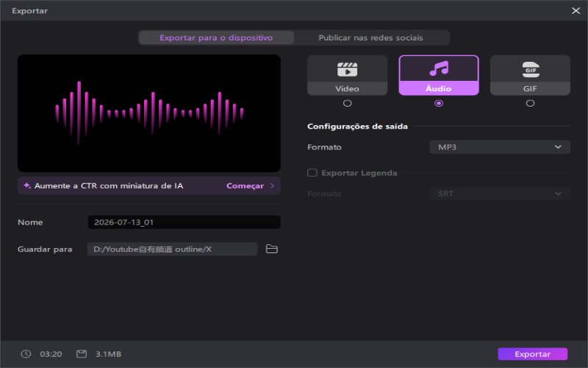Viewport: 588px width, 368px height.
Task: Select the Áudio export type card
Action: click(439, 75)
